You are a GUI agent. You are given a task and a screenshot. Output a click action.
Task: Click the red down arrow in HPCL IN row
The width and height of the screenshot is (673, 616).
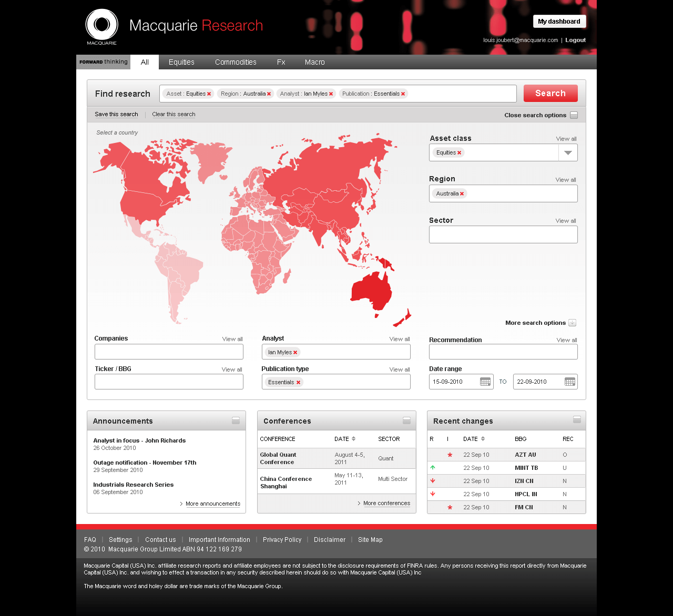[x=433, y=494]
